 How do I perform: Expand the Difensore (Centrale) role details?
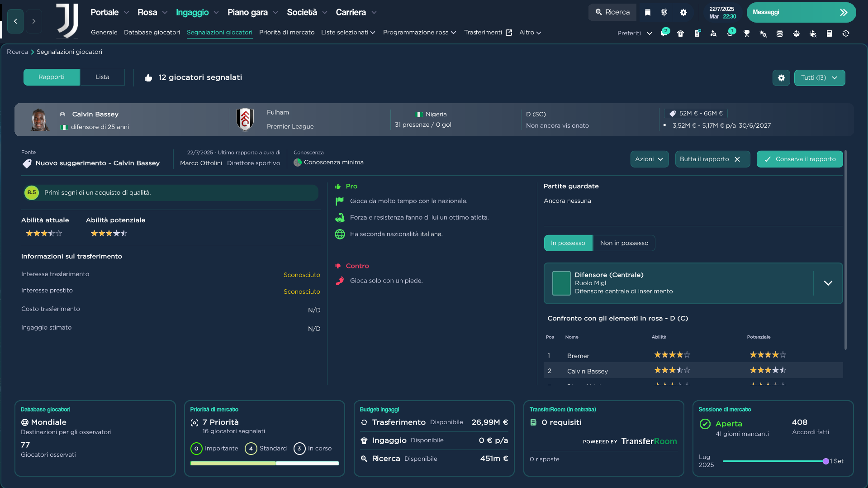828,283
